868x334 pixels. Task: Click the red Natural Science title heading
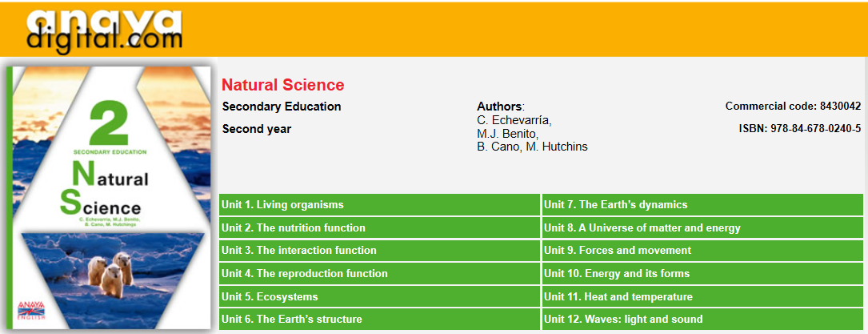click(283, 85)
